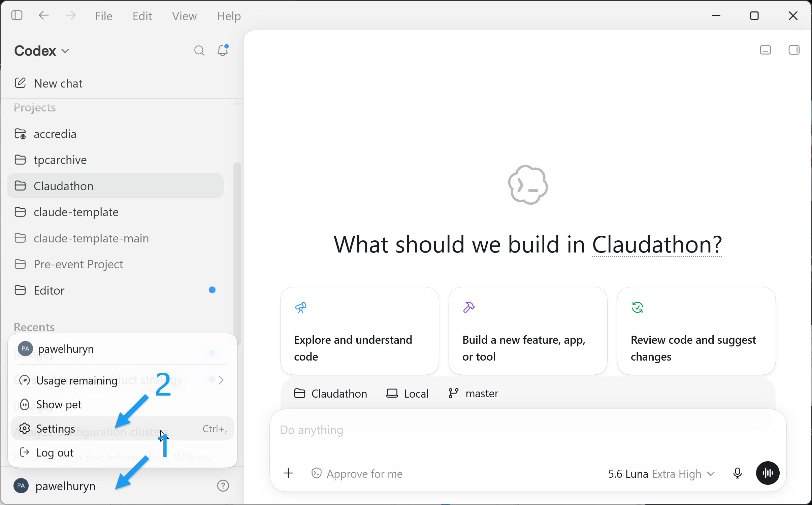Toggle the sidebar panel icon
The height and width of the screenshot is (505, 812).
(x=17, y=15)
